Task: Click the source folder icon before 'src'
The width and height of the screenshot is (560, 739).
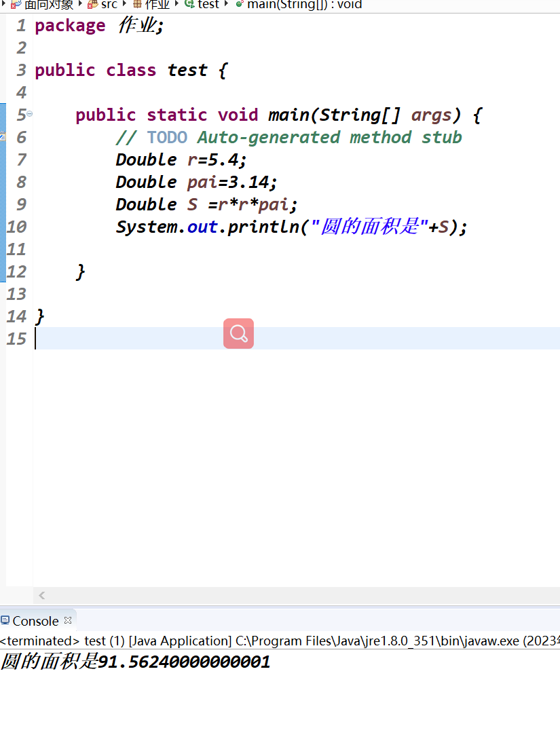Action: tap(92, 5)
